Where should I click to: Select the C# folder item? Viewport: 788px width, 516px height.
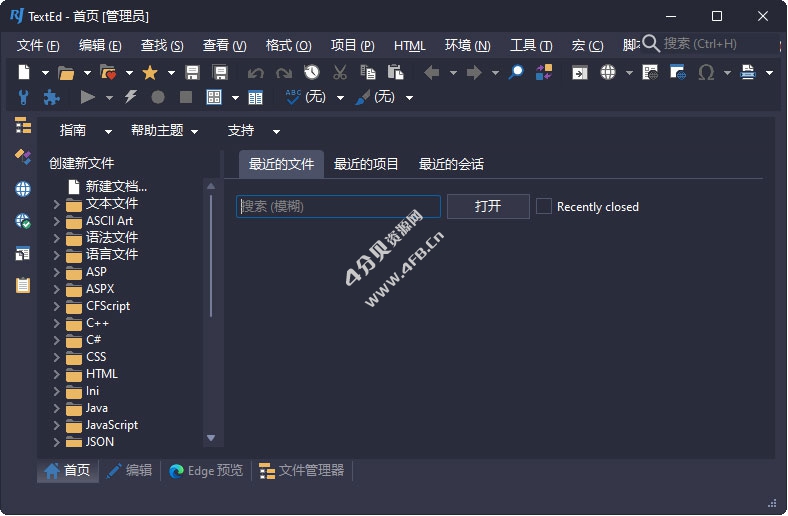(84, 340)
